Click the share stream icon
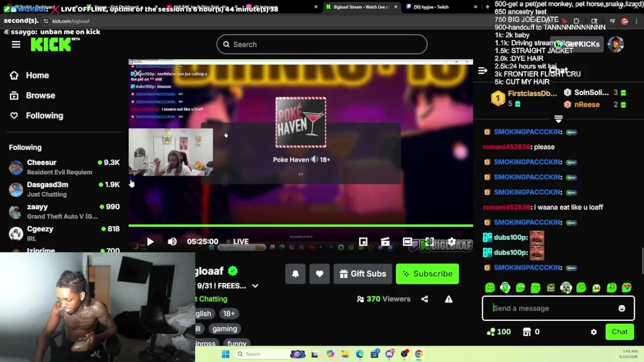The width and height of the screenshot is (644, 362). 425,299
